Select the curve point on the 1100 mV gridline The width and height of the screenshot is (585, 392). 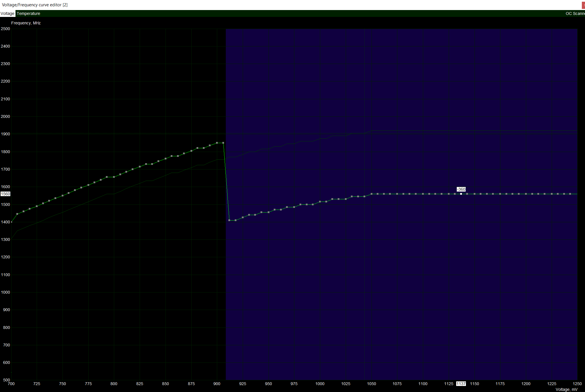pyautogui.click(x=423, y=194)
